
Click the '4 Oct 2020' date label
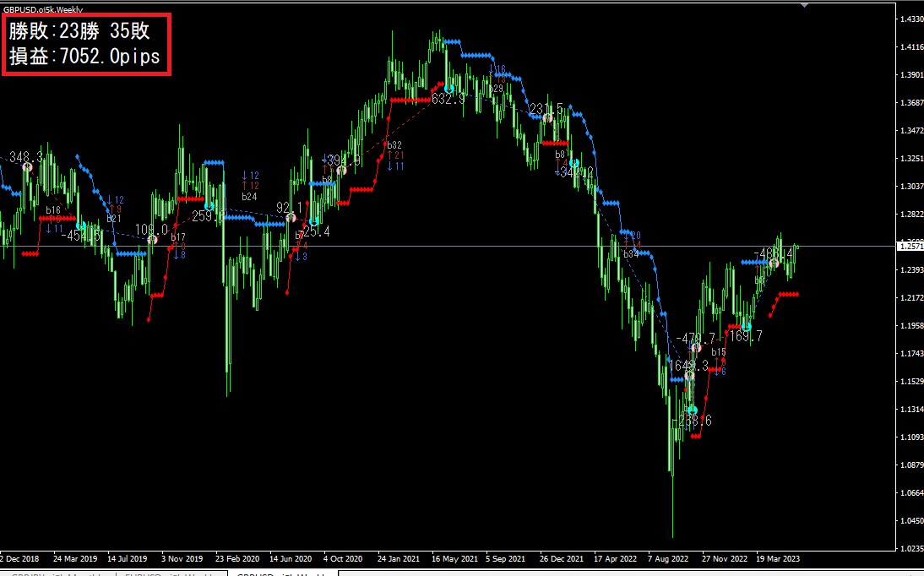point(343,558)
